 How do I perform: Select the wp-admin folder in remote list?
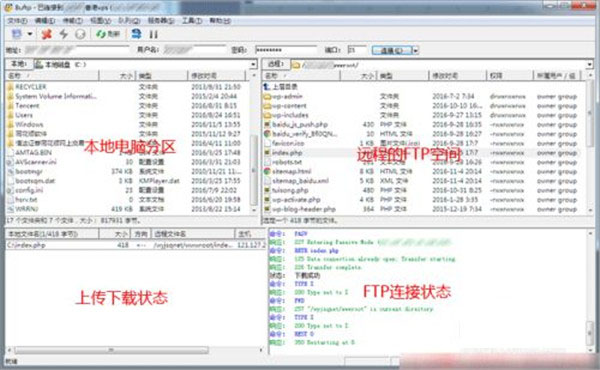[287, 96]
